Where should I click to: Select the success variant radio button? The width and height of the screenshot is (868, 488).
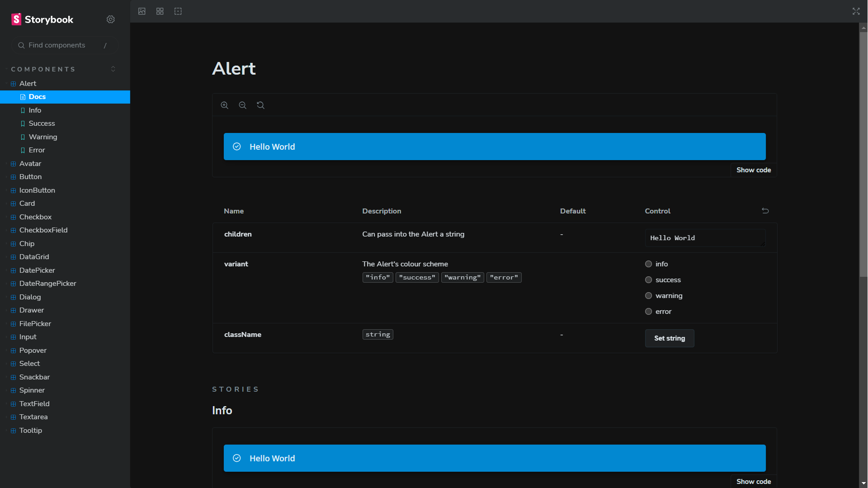648,280
